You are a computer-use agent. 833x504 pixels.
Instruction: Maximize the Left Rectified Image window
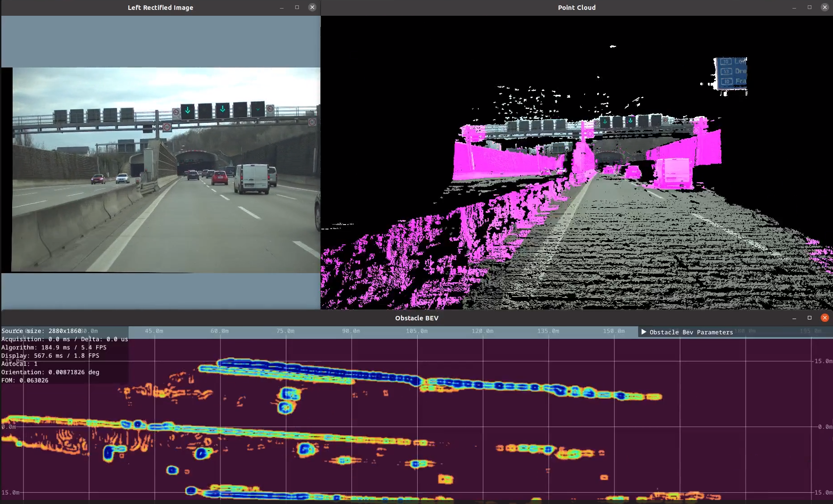[x=297, y=7]
